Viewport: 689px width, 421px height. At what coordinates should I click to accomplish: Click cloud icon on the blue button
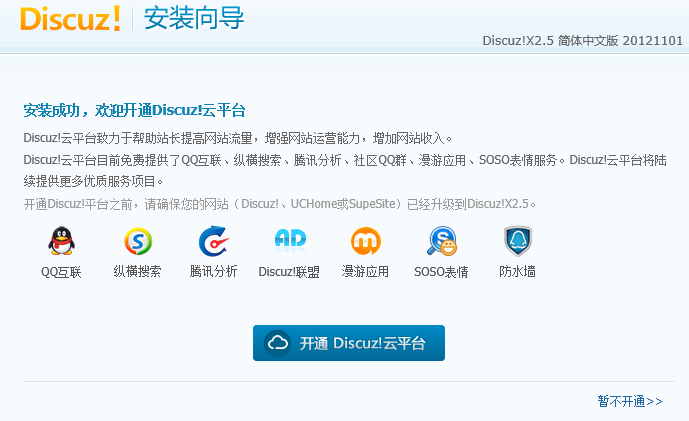coord(277,343)
